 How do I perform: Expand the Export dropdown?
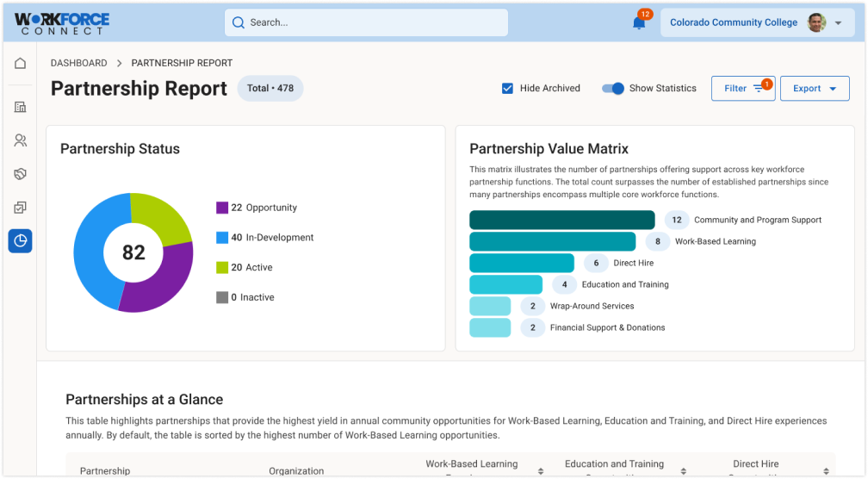[815, 88]
